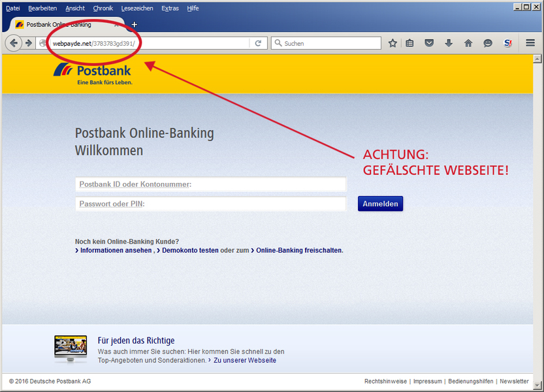Screen dimensions: 544x392
Task: Click the Anmelden button
Action: coord(380,204)
